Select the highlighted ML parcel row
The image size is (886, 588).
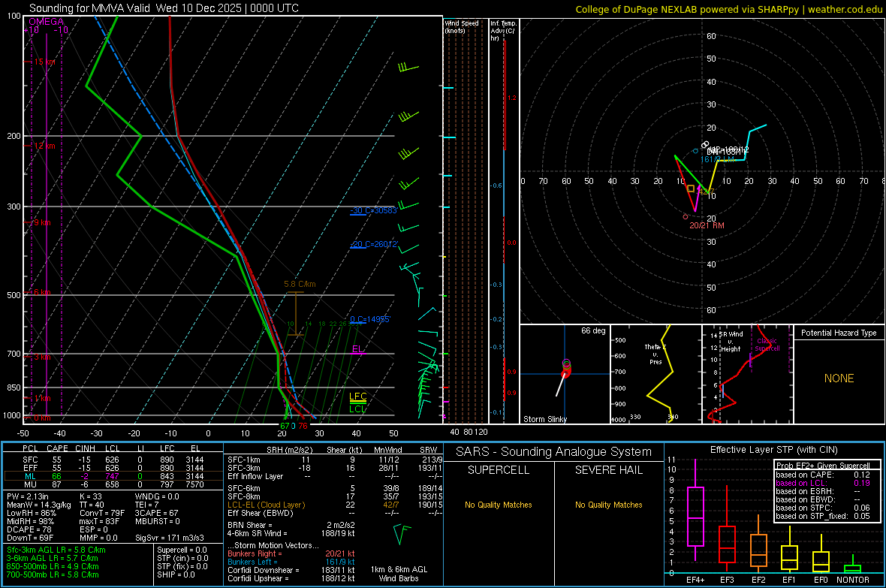click(x=113, y=476)
